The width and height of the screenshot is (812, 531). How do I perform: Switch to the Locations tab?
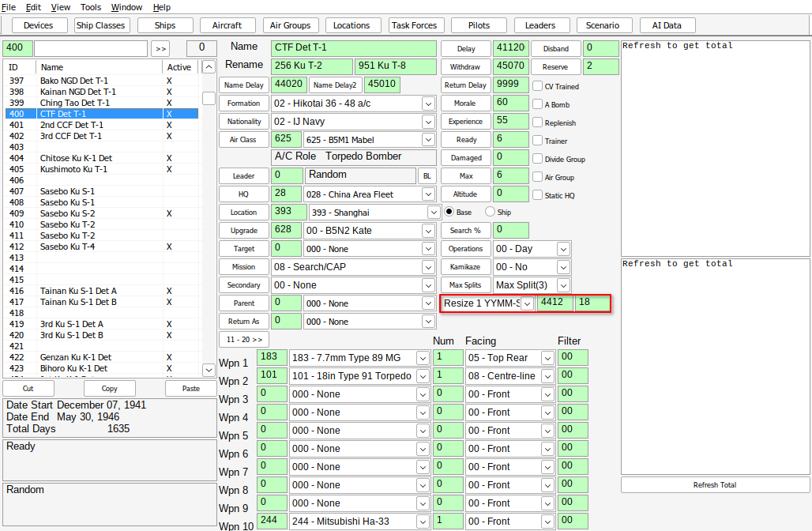pyautogui.click(x=351, y=25)
